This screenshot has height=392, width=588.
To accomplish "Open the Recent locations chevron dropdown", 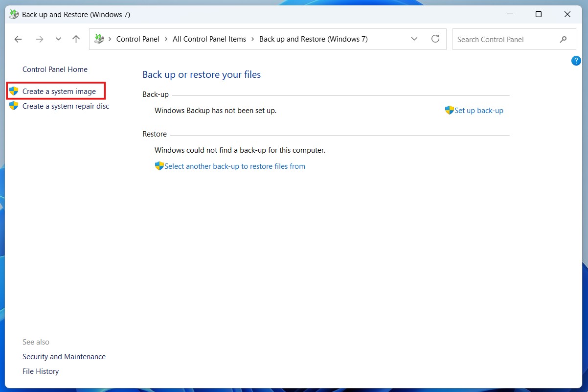I will tap(58, 39).
